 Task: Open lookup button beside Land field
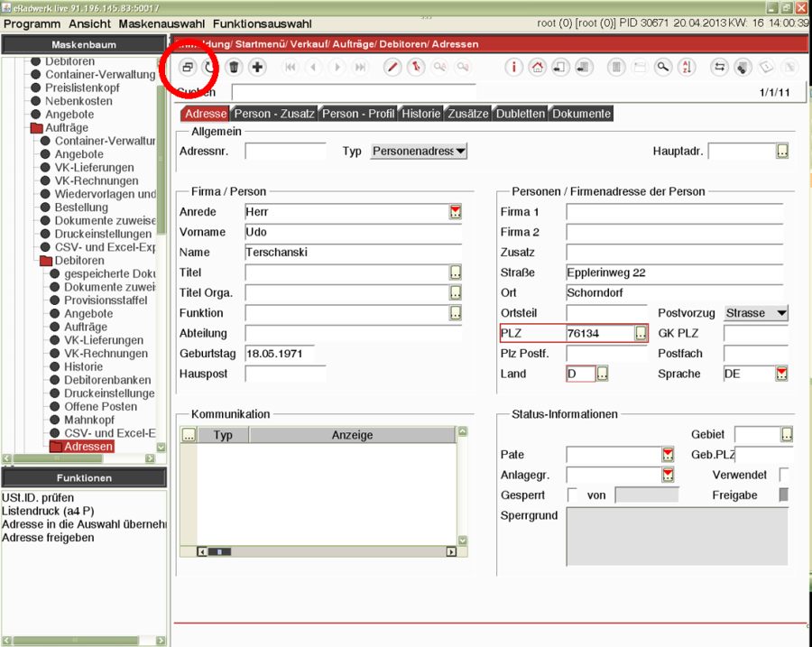[603, 374]
